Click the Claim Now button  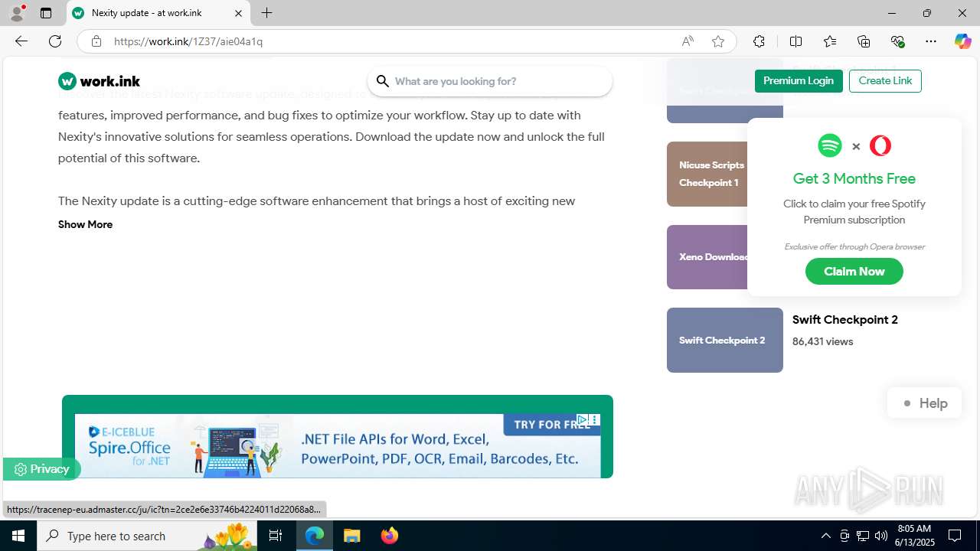point(854,272)
